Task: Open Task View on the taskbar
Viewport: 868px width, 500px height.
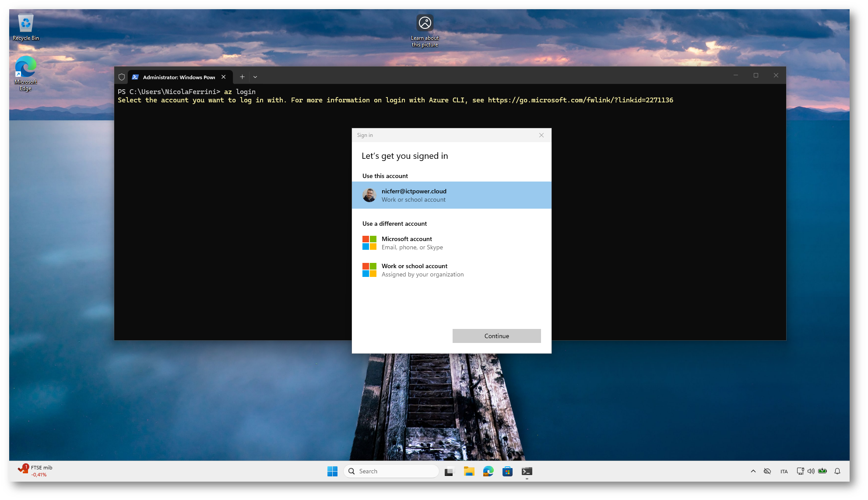Action: (450, 471)
